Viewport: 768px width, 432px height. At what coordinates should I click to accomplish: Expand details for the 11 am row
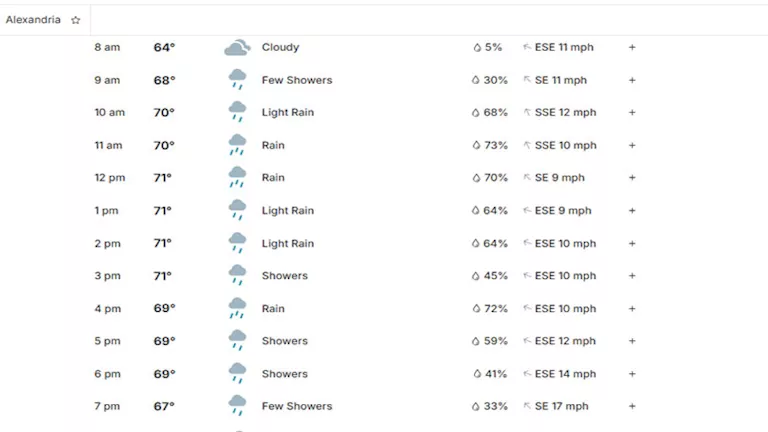(632, 145)
